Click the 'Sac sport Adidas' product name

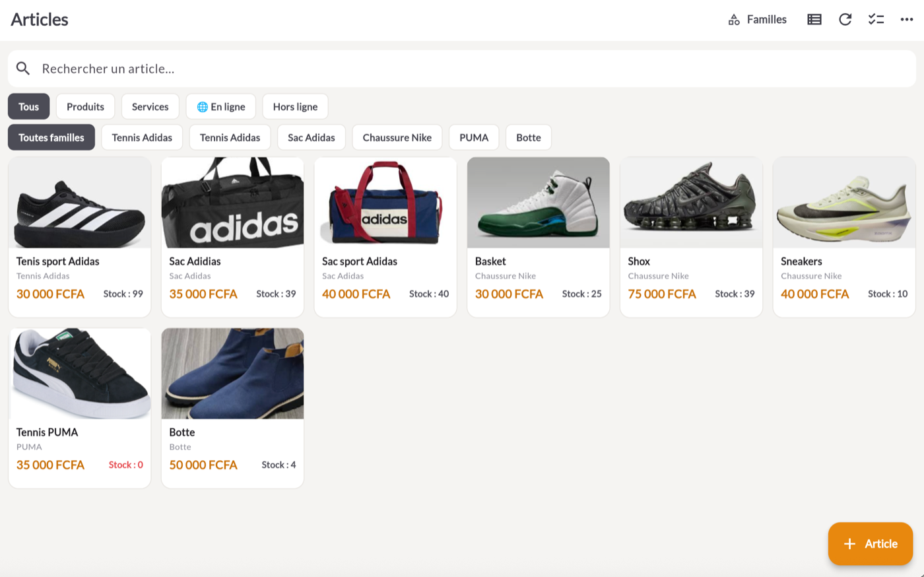(360, 261)
